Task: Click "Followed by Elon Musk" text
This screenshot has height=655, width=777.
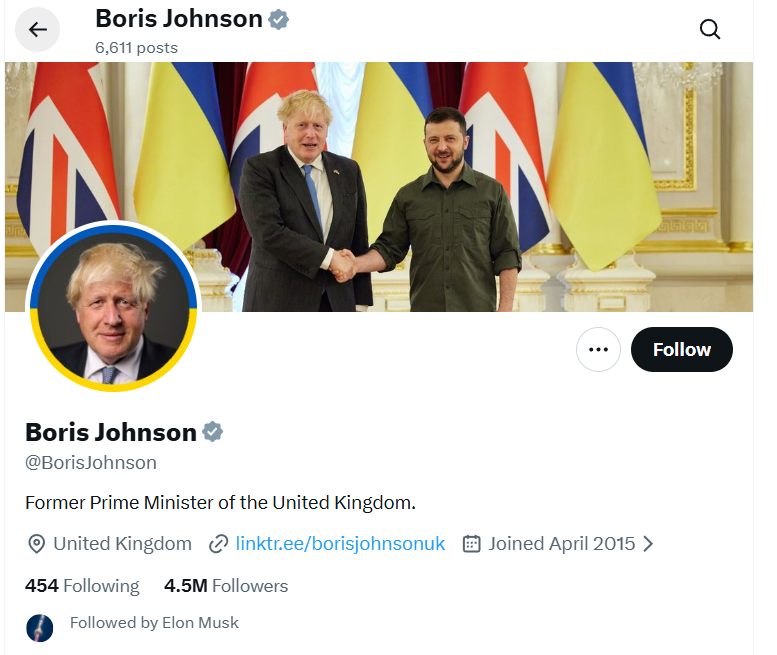Action: 154,622
